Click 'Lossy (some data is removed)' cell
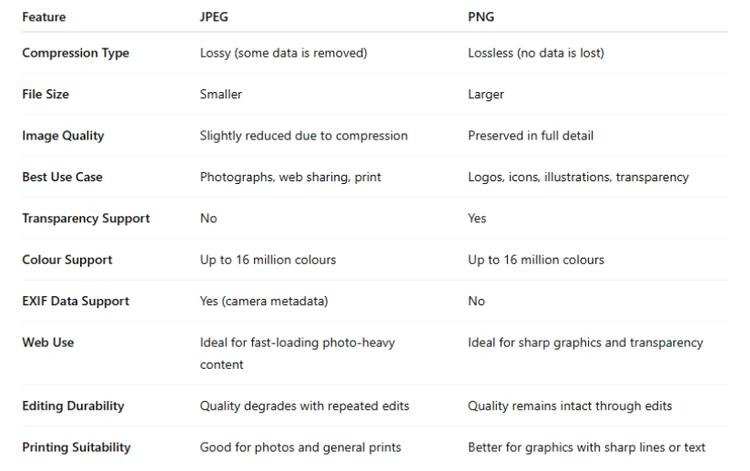750x471 pixels. click(284, 53)
